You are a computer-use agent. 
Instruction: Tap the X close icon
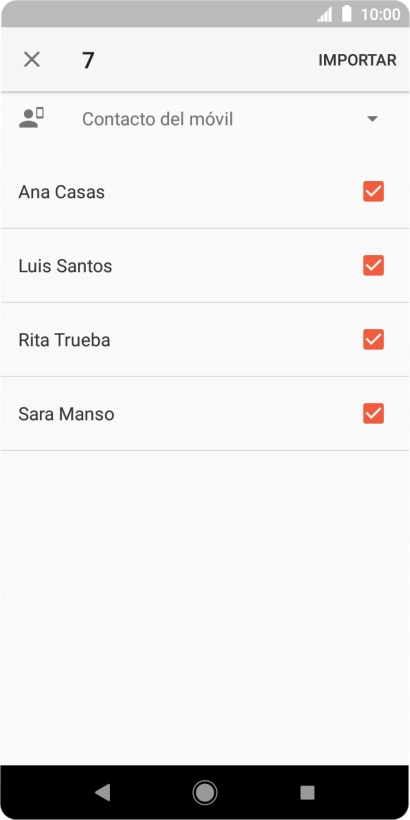point(32,60)
